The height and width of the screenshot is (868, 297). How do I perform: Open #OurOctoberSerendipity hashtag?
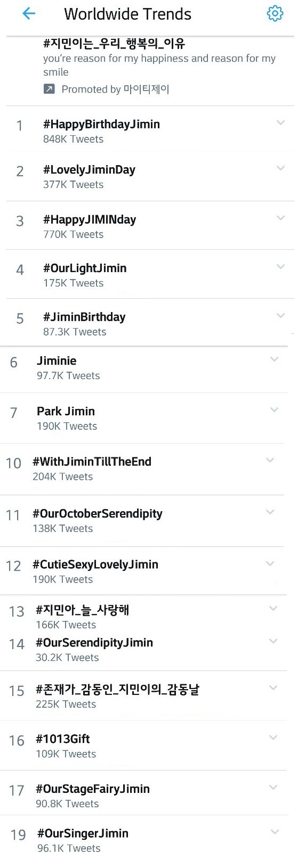(x=147, y=521)
